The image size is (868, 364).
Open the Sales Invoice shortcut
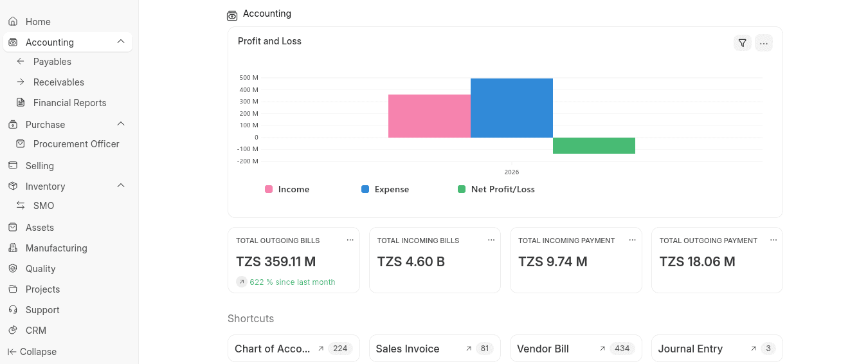408,349
